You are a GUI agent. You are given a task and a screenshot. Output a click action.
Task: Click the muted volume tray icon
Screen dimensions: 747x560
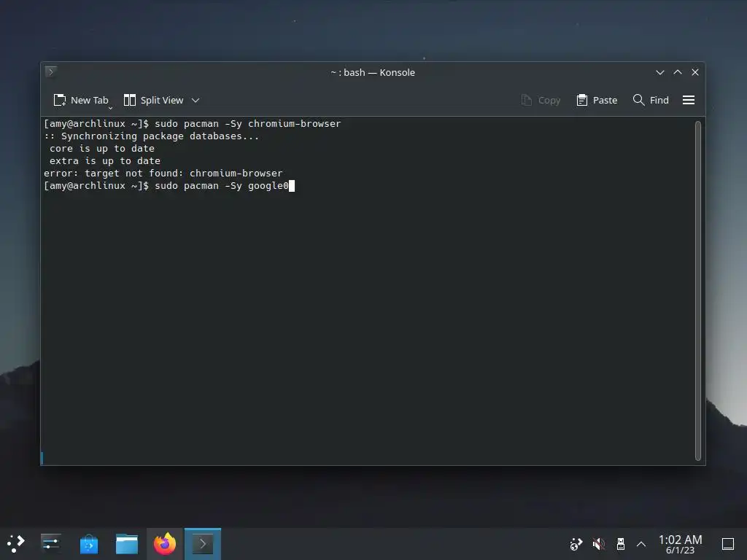click(598, 544)
